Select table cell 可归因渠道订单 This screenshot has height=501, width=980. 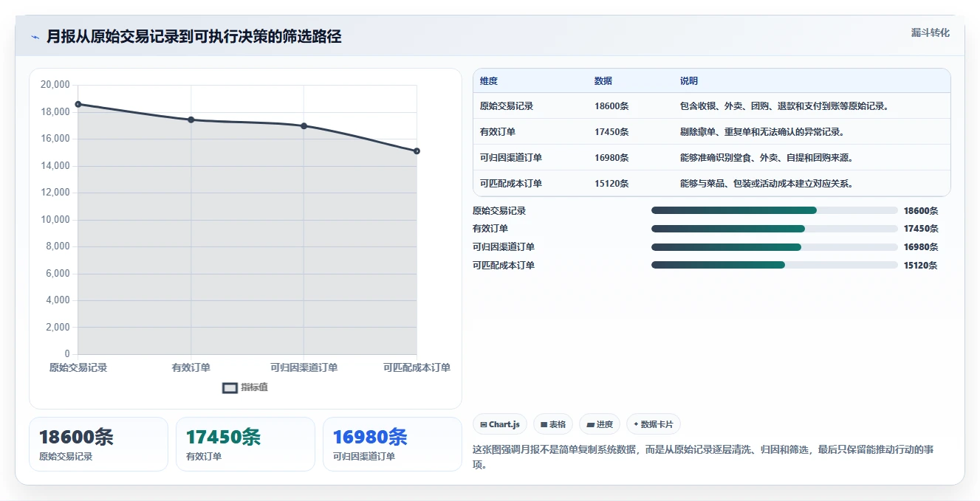click(511, 158)
